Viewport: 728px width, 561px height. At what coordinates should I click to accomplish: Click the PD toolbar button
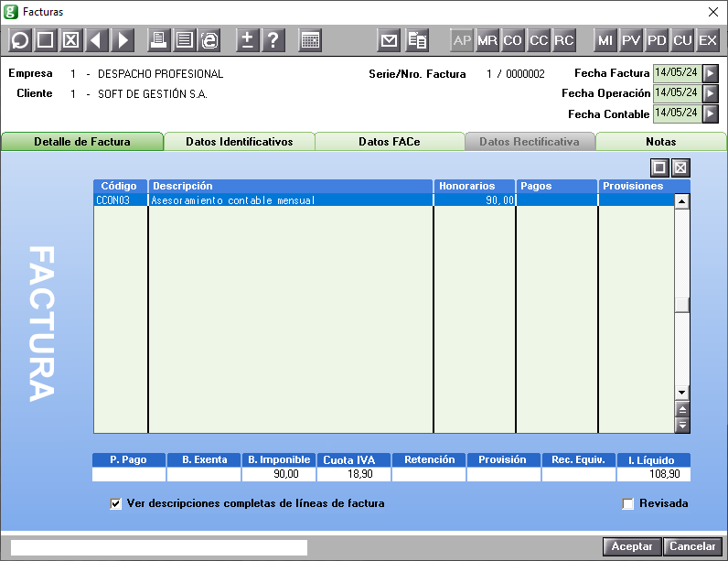click(x=657, y=40)
